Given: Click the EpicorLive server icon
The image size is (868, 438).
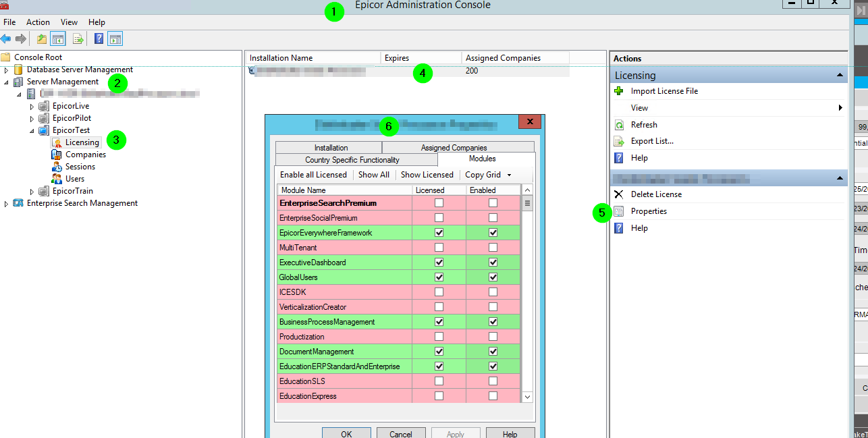Looking at the screenshot, I should pos(44,106).
